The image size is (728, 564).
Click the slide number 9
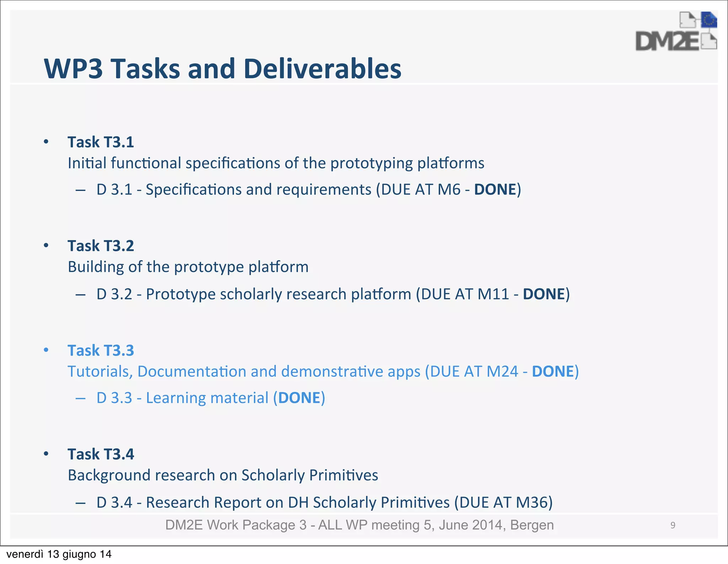pyautogui.click(x=673, y=525)
